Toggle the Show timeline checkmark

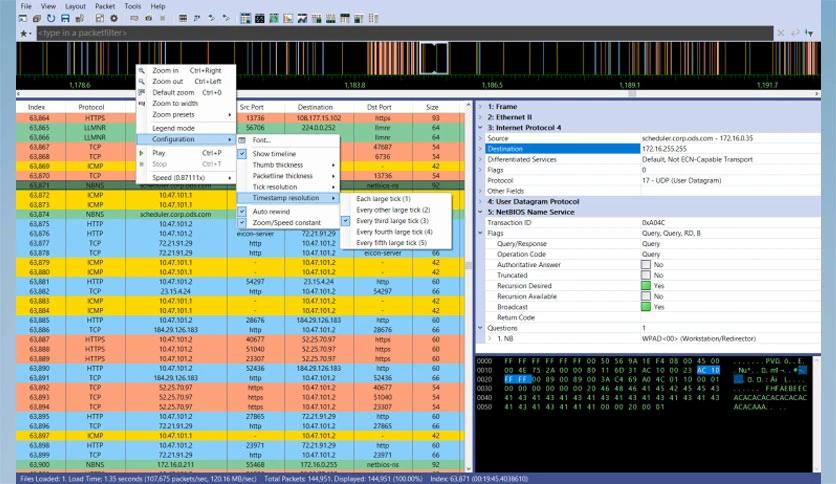[242, 154]
